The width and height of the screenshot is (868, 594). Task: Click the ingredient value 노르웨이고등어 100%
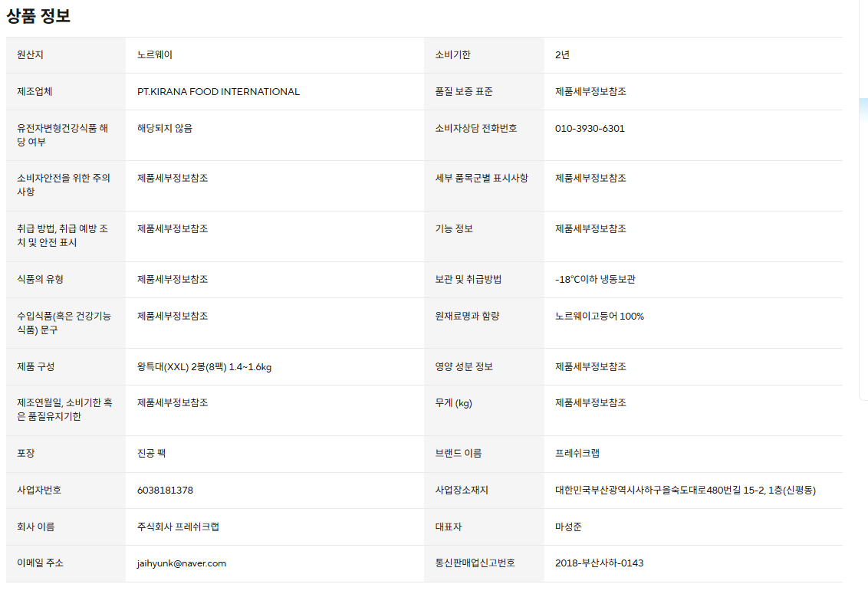coord(599,317)
